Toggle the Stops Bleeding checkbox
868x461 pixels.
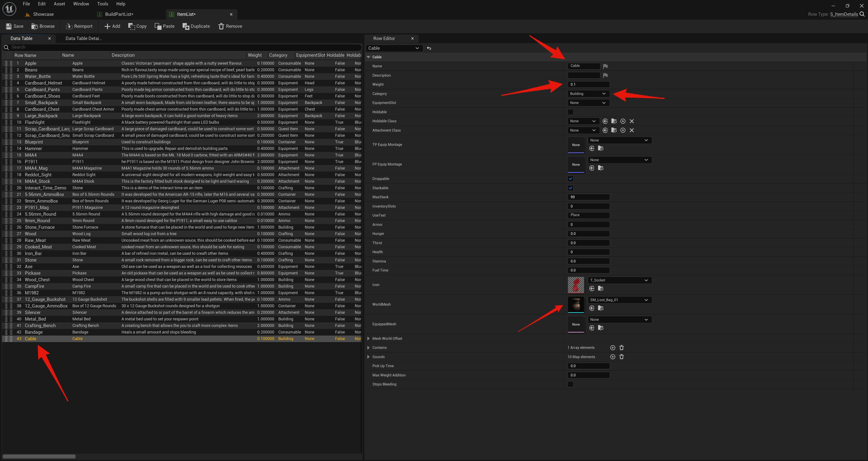(x=570, y=384)
